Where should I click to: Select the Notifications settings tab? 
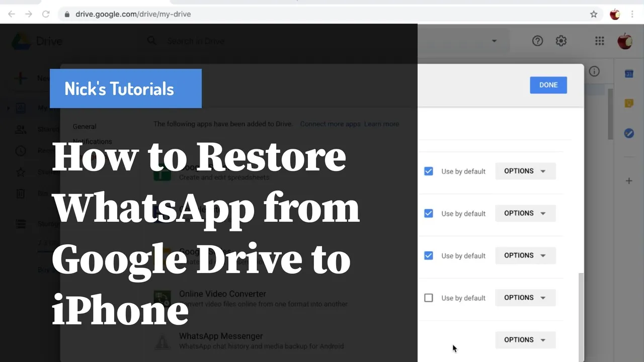[92, 142]
